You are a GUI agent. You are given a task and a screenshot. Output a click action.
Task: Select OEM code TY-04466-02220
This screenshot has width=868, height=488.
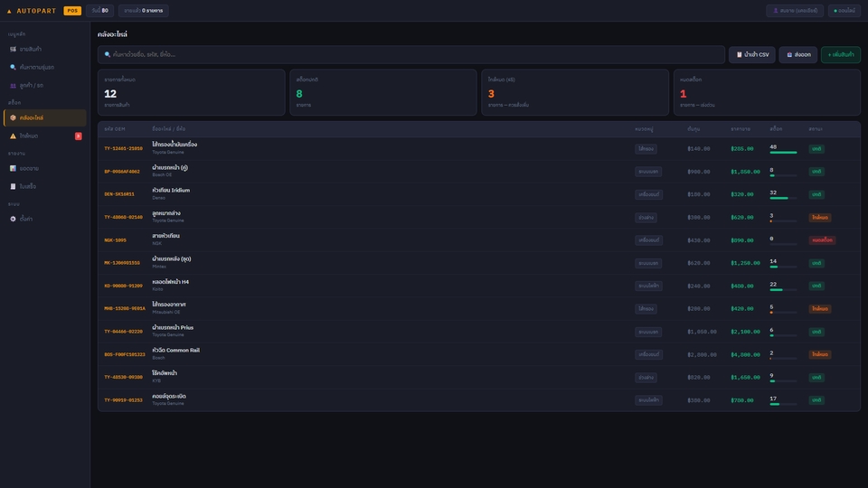(x=124, y=332)
